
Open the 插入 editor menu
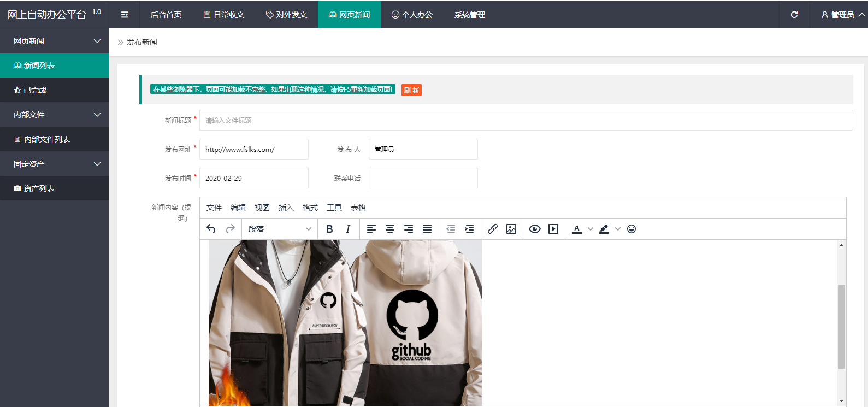tap(286, 208)
